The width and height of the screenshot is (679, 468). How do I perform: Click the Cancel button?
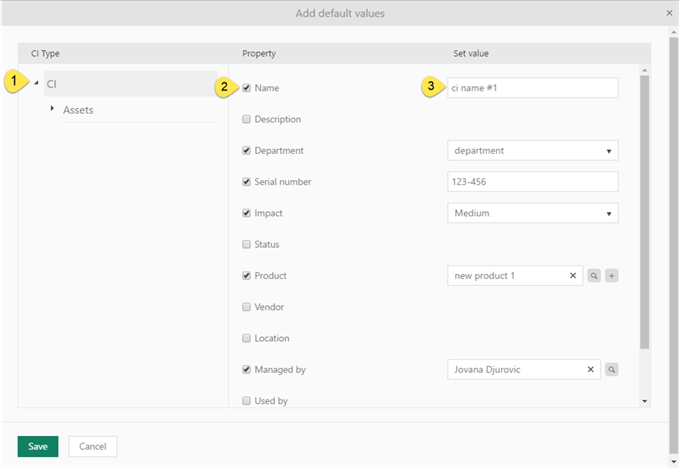pos(93,446)
